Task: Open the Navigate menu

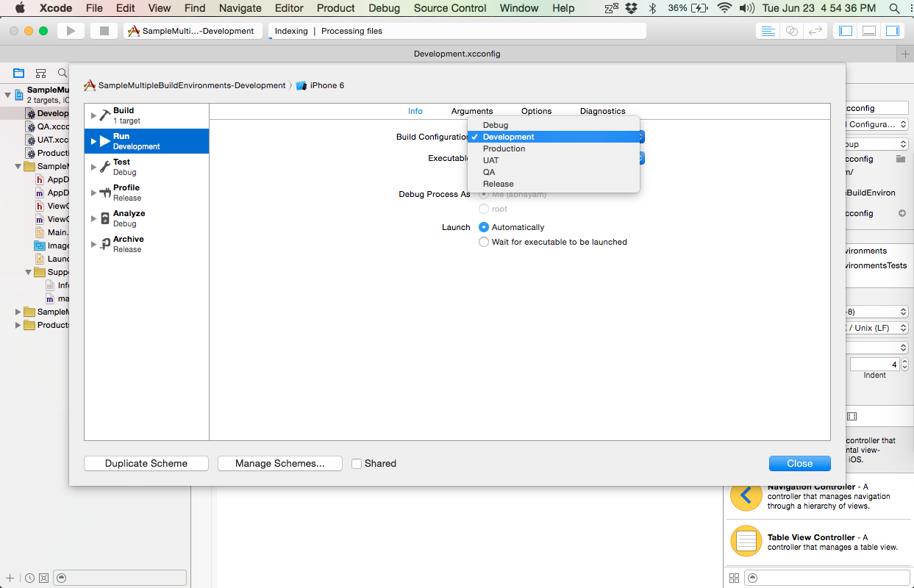Action: pos(240,8)
